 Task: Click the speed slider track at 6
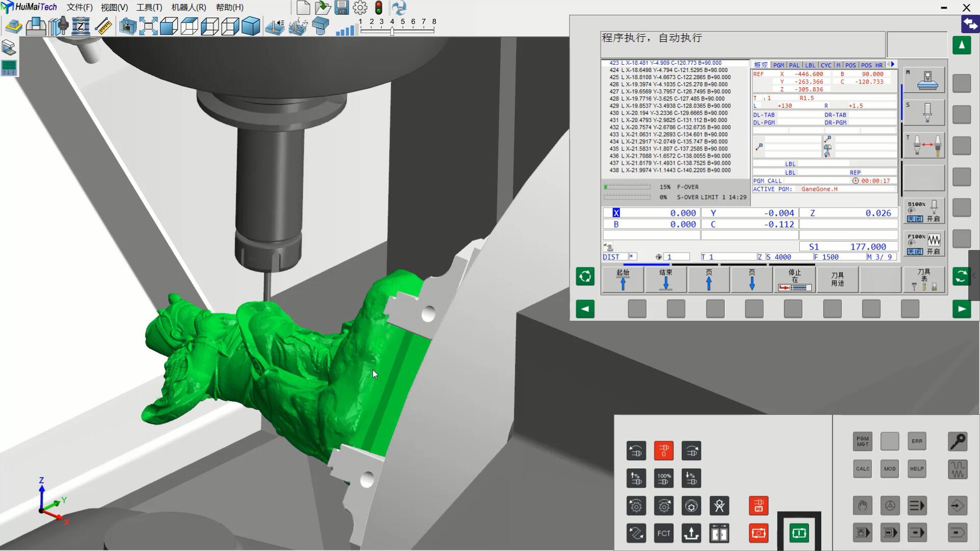413,31
